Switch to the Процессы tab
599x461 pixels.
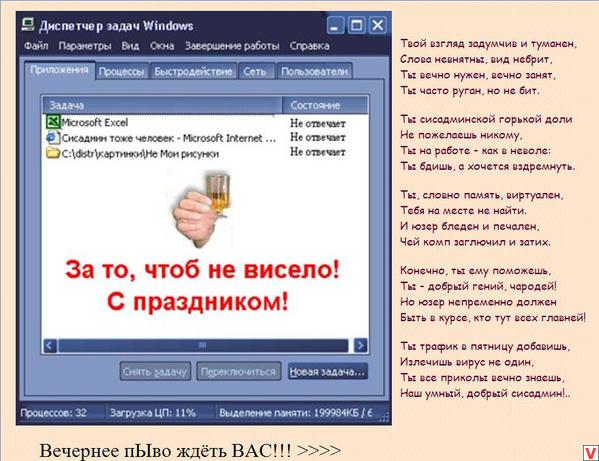pyautogui.click(x=121, y=71)
